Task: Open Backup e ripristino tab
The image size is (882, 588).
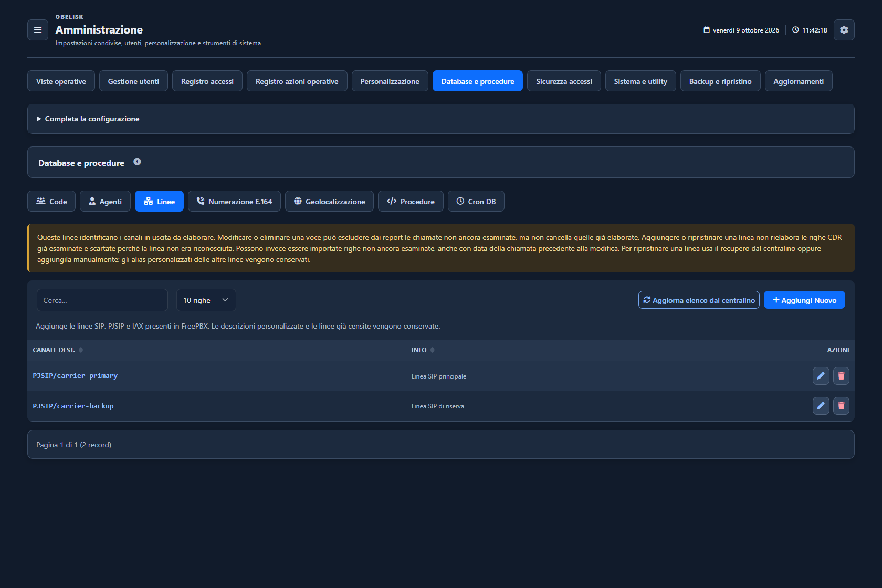Action: point(720,81)
